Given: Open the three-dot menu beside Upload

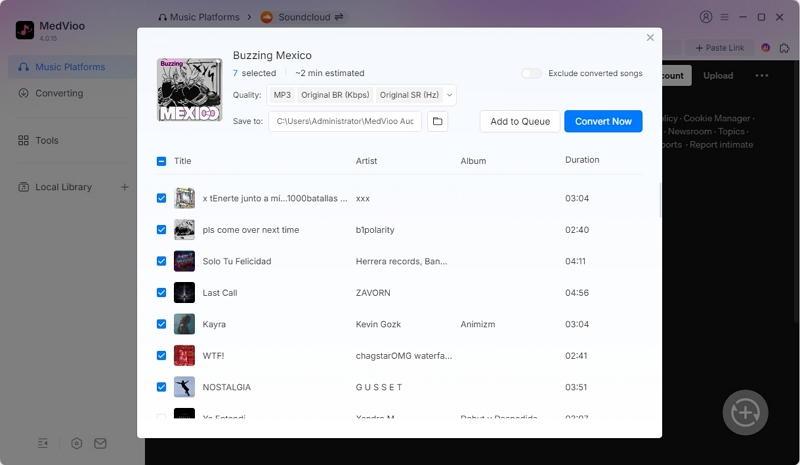Looking at the screenshot, I should [761, 76].
